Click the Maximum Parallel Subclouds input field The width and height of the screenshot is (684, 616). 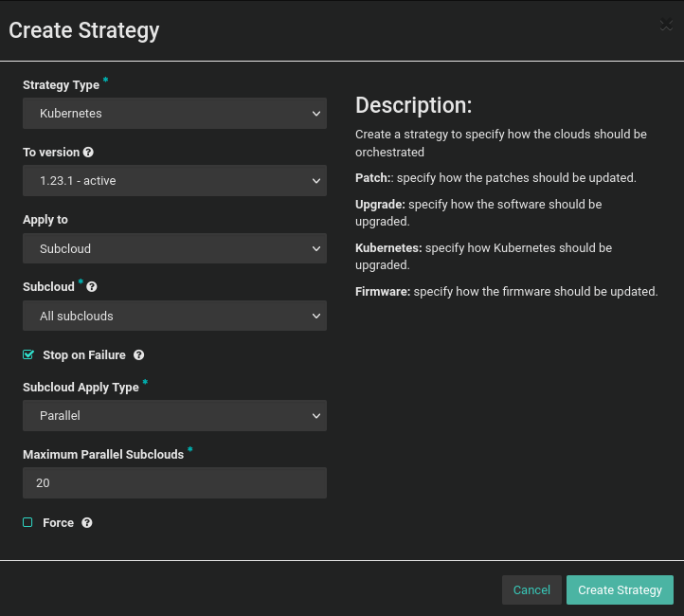click(x=174, y=483)
